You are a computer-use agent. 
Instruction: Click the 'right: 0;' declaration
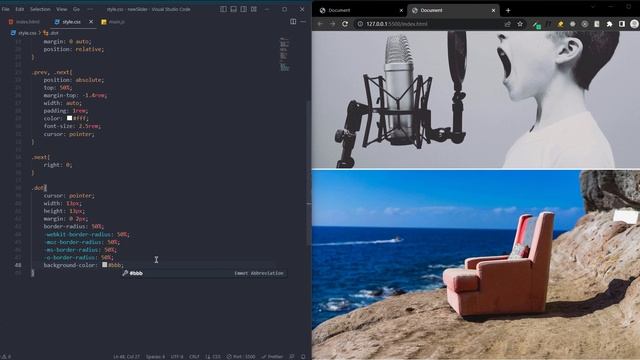pos(58,164)
